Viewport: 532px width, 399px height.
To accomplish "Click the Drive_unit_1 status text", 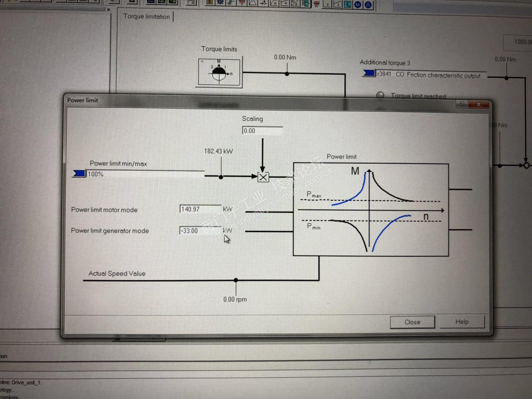I will tap(27, 382).
